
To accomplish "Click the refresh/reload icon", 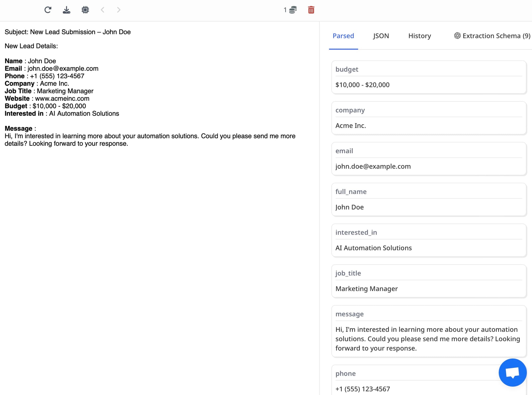I will pyautogui.click(x=48, y=10).
